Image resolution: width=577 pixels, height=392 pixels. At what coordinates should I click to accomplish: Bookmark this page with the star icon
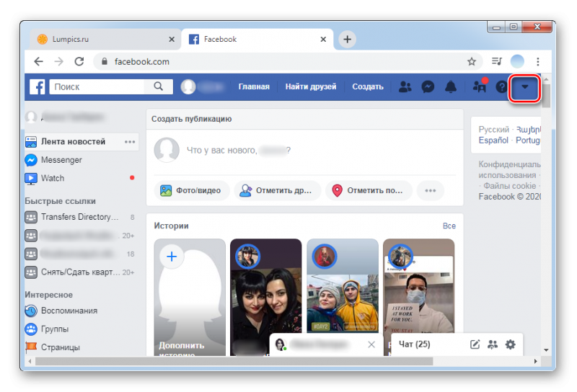click(472, 61)
